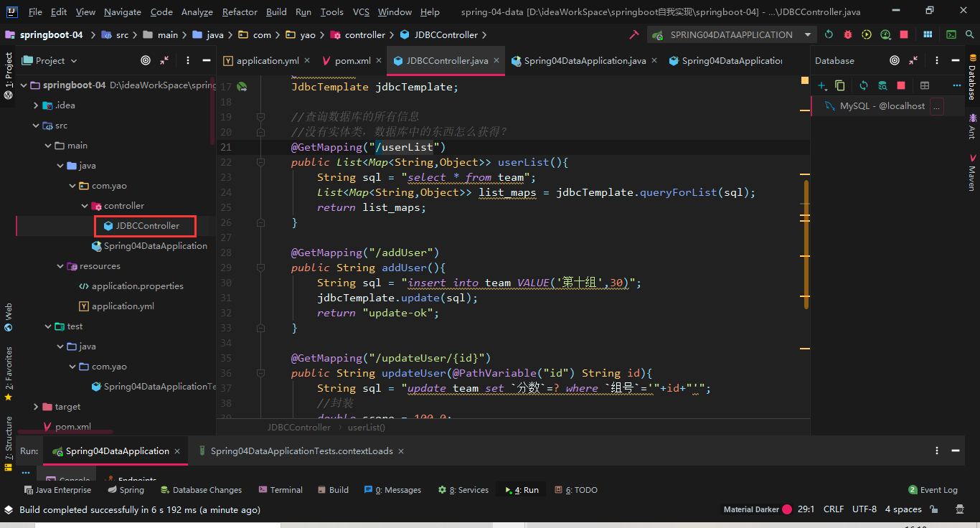Switch to Spring04DataApplicationTests.contextLoads run tab

coord(301,451)
